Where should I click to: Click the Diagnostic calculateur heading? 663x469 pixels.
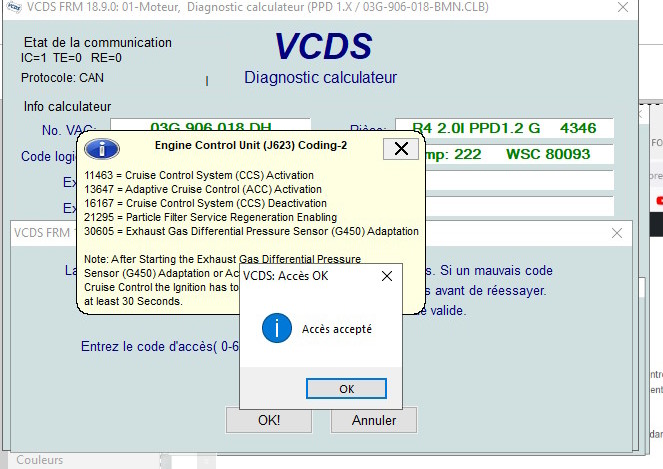pos(321,77)
